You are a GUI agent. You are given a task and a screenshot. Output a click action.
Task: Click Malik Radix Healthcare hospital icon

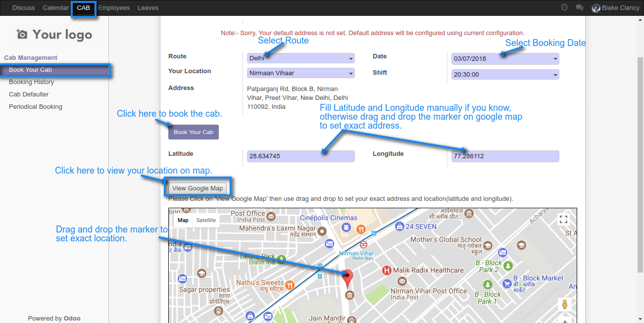coord(387,270)
